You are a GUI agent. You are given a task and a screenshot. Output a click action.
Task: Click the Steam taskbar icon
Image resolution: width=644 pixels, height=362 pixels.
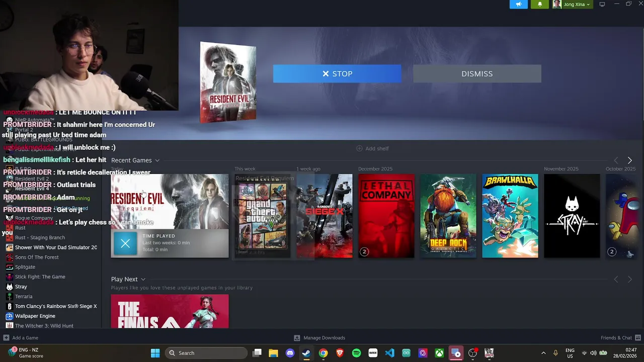click(306, 353)
